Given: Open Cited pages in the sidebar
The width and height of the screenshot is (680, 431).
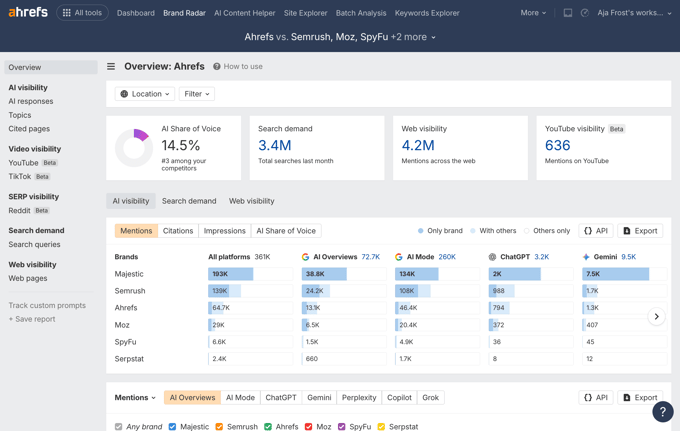Looking at the screenshot, I should [x=29, y=129].
